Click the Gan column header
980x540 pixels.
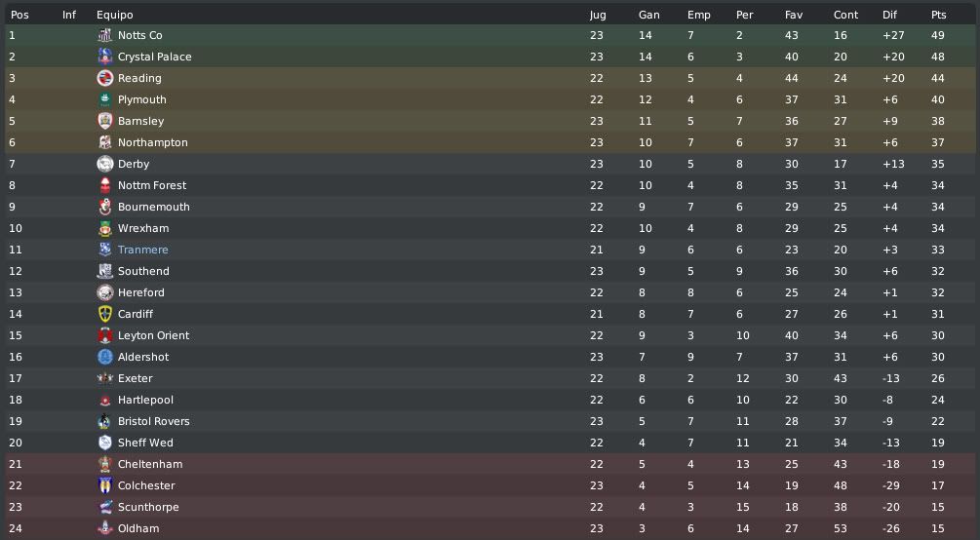tap(649, 15)
